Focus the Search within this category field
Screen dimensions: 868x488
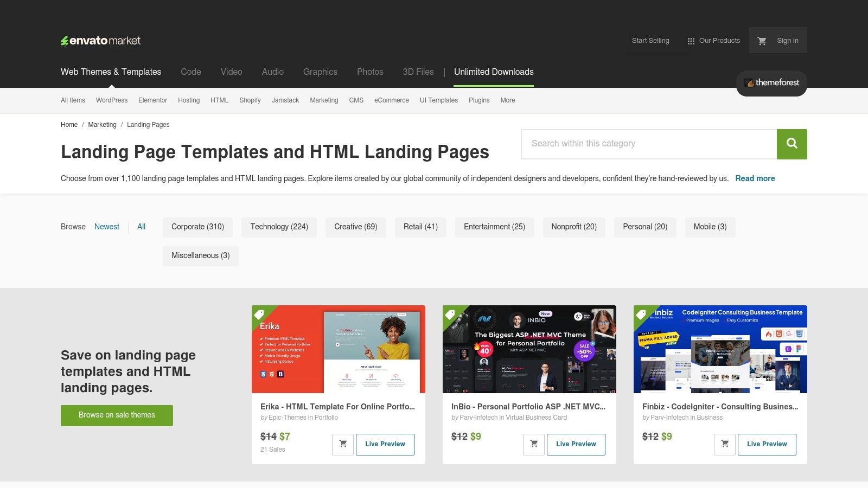pyautogui.click(x=649, y=144)
